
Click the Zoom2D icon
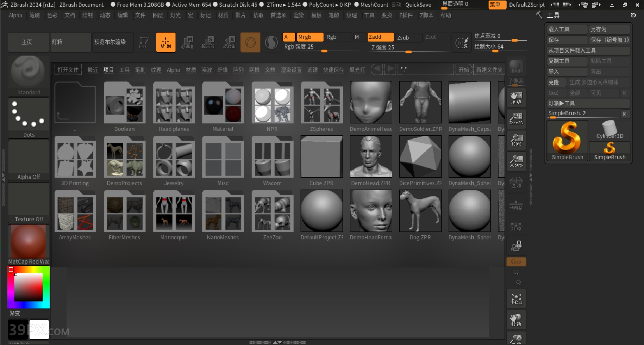(516, 119)
